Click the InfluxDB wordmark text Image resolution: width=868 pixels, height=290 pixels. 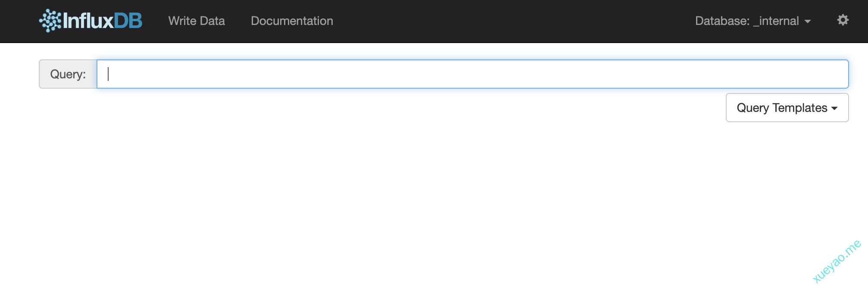pyautogui.click(x=88, y=21)
